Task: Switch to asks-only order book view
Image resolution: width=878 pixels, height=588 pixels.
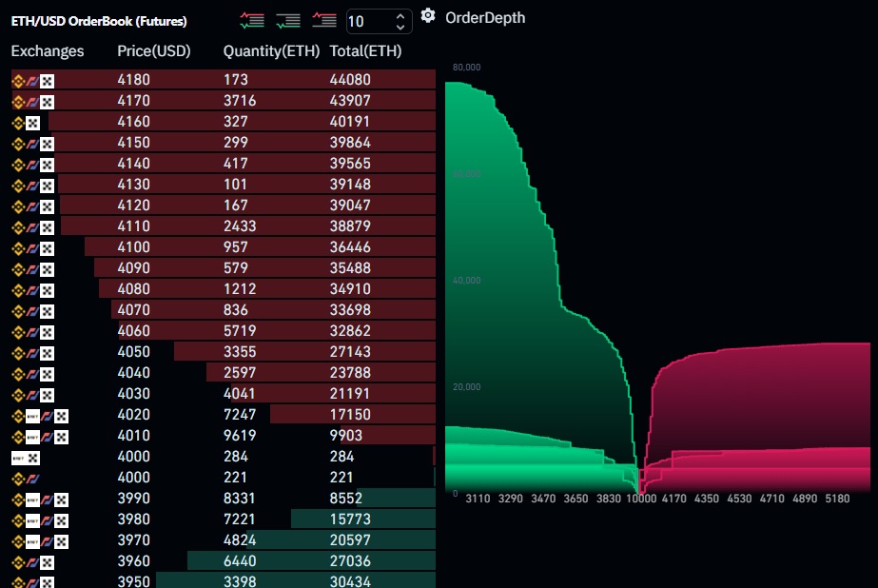Action: (x=324, y=21)
